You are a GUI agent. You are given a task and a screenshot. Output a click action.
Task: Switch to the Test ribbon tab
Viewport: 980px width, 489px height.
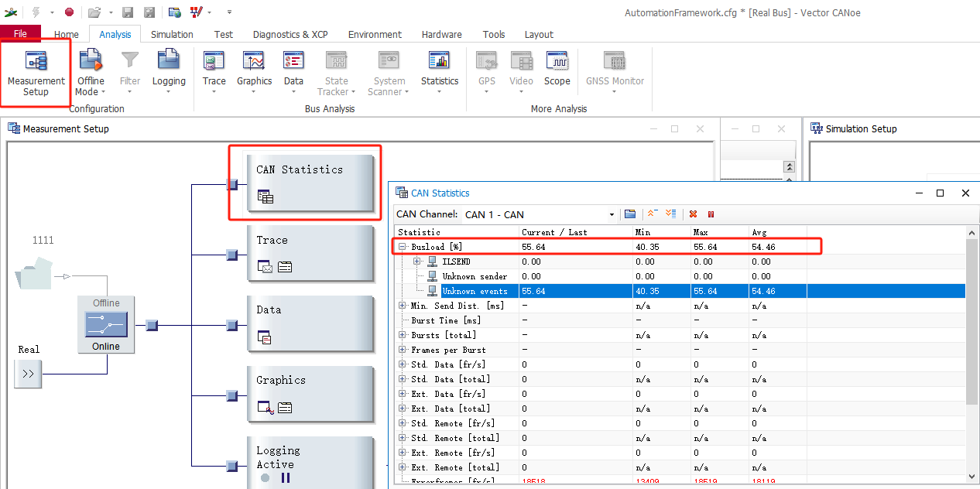224,34
